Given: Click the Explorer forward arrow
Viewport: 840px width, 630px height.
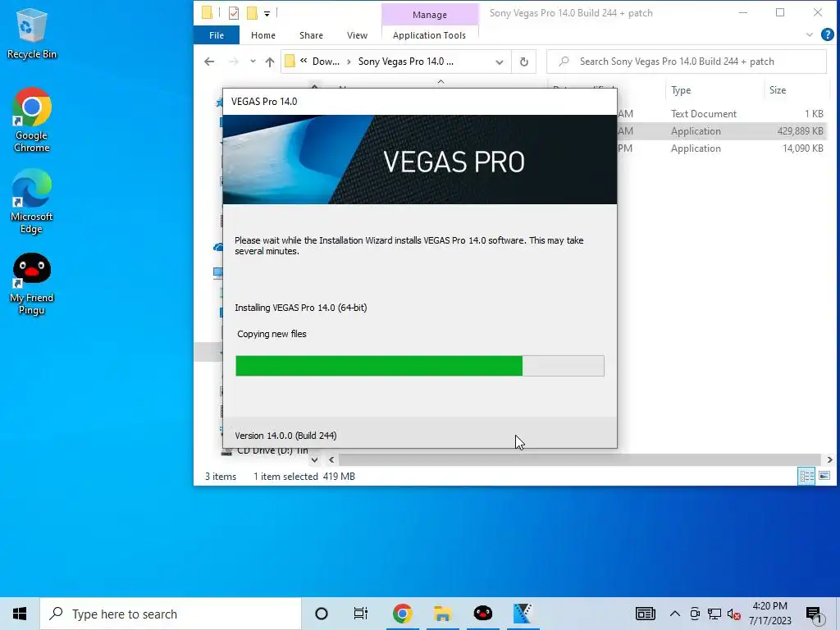Looking at the screenshot, I should [x=234, y=62].
